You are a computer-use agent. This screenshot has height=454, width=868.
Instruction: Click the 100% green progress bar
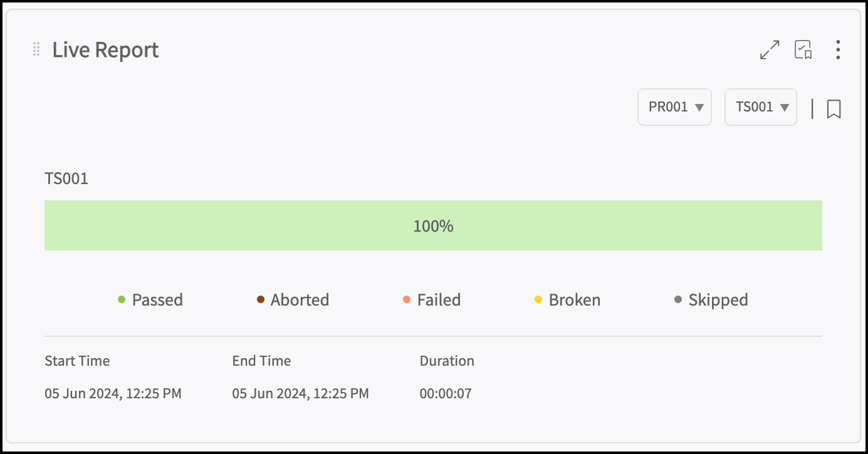(433, 225)
